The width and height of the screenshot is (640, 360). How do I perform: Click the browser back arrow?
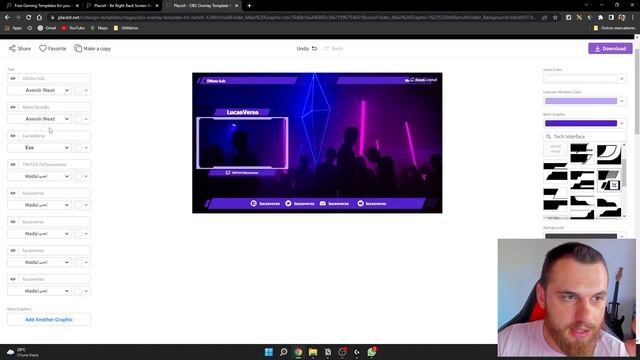7,18
